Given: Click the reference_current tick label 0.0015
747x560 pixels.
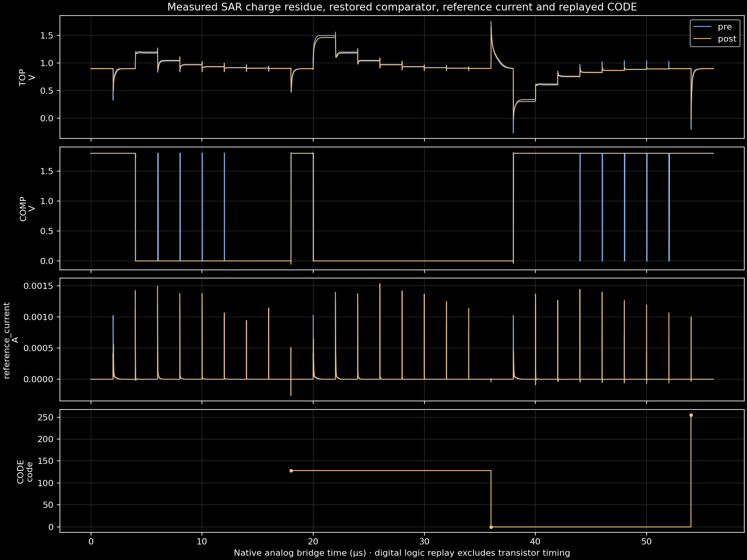Looking at the screenshot, I should coord(39,286).
